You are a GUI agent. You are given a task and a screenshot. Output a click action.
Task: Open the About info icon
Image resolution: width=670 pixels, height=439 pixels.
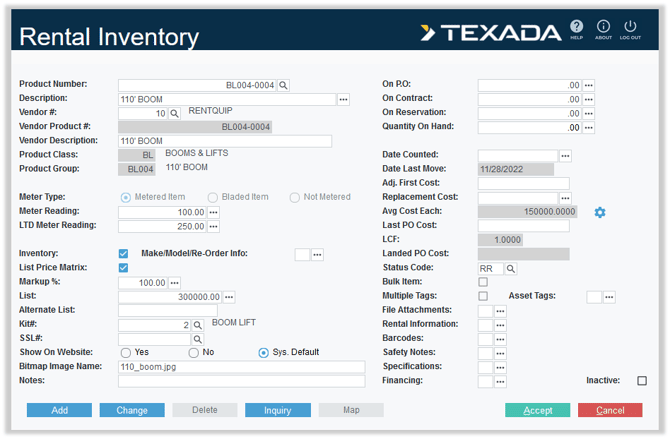coord(603,27)
